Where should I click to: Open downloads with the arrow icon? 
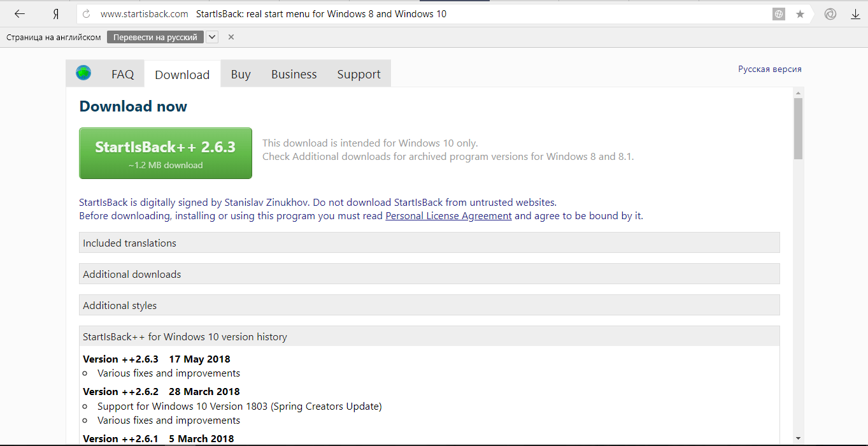coord(855,14)
